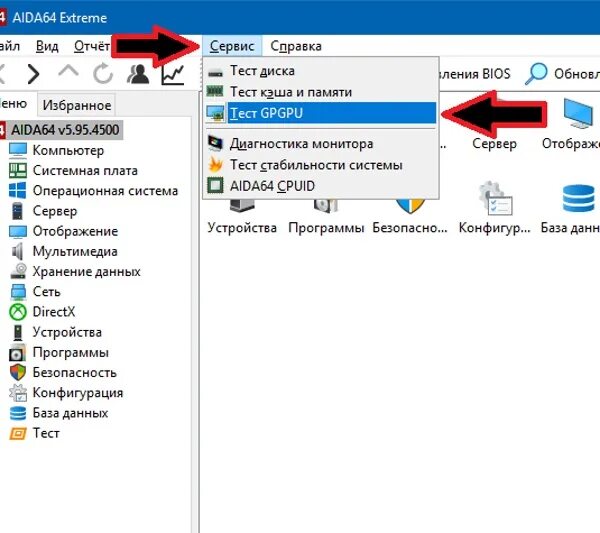Open the Сервис menu
Viewport: 600px width, 533px height.
232,46
